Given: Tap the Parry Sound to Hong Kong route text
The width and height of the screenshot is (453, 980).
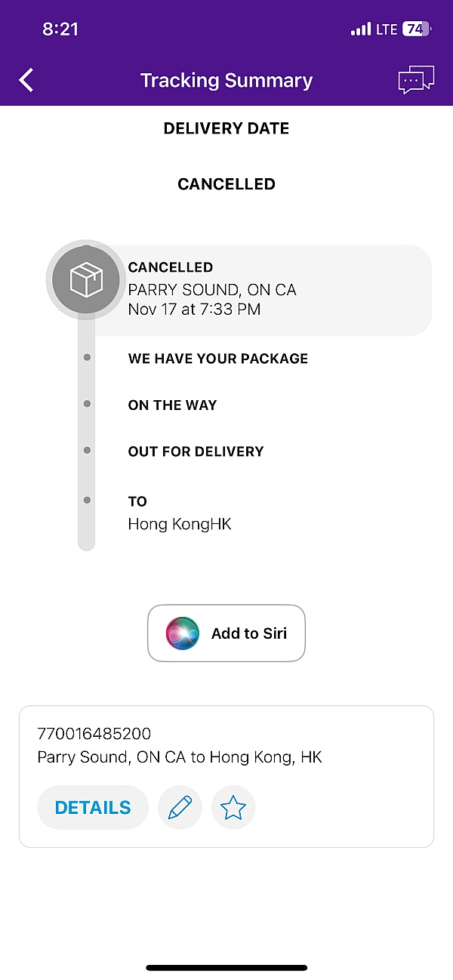Looking at the screenshot, I should coord(180,757).
